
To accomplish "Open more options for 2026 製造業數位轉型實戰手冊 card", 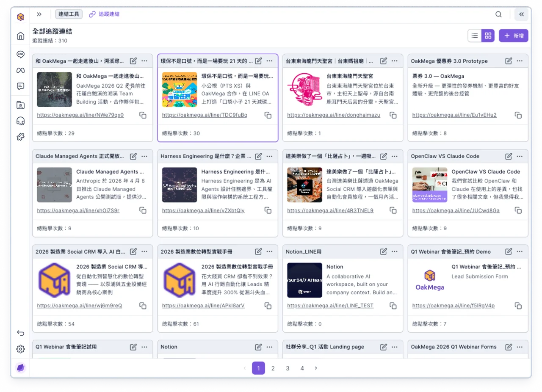I will (x=269, y=251).
